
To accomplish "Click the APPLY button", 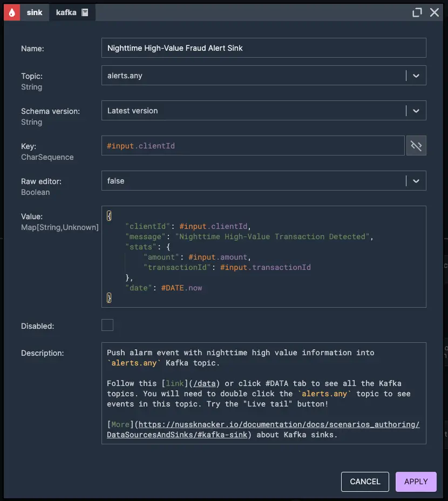I will coord(416,482).
